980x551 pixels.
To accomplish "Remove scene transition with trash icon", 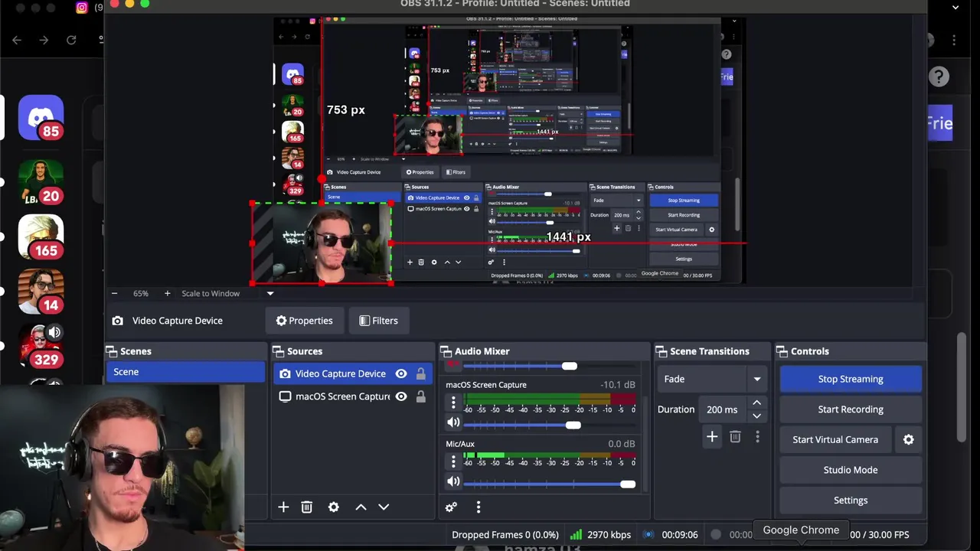I will 735,436.
